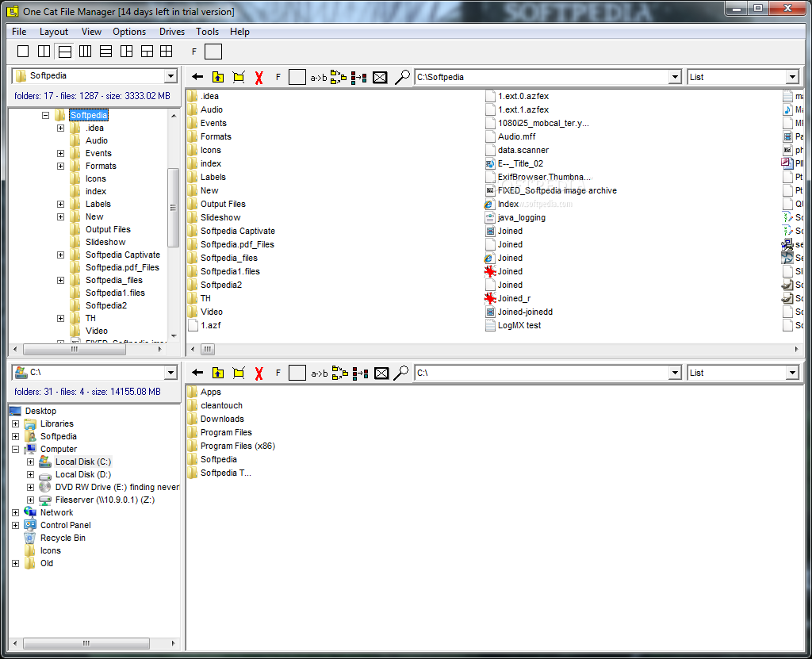This screenshot has width=812, height=659.
Task: Open the C:\ drive dropdown above the lower tree
Action: [171, 373]
